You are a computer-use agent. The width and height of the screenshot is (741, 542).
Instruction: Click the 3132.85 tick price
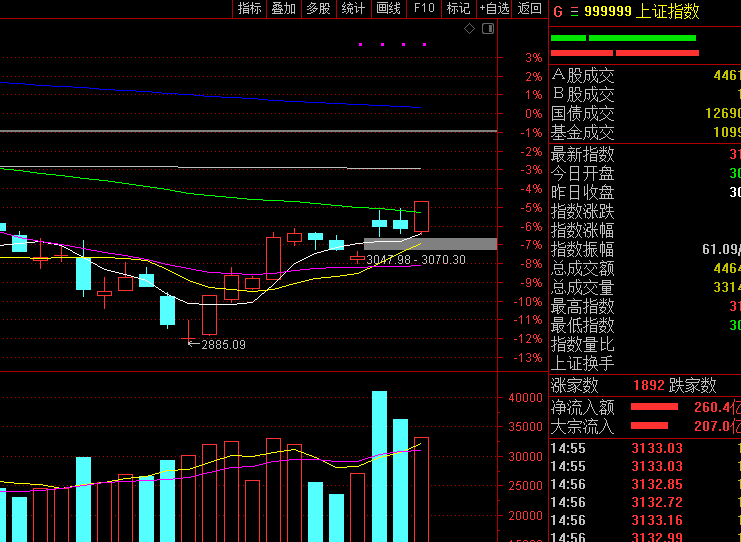657,484
